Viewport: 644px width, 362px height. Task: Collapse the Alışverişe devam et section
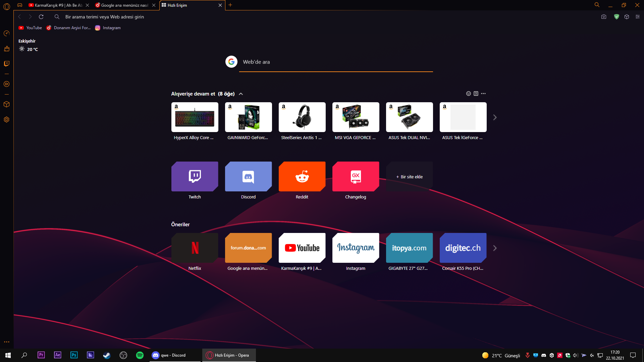[241, 94]
